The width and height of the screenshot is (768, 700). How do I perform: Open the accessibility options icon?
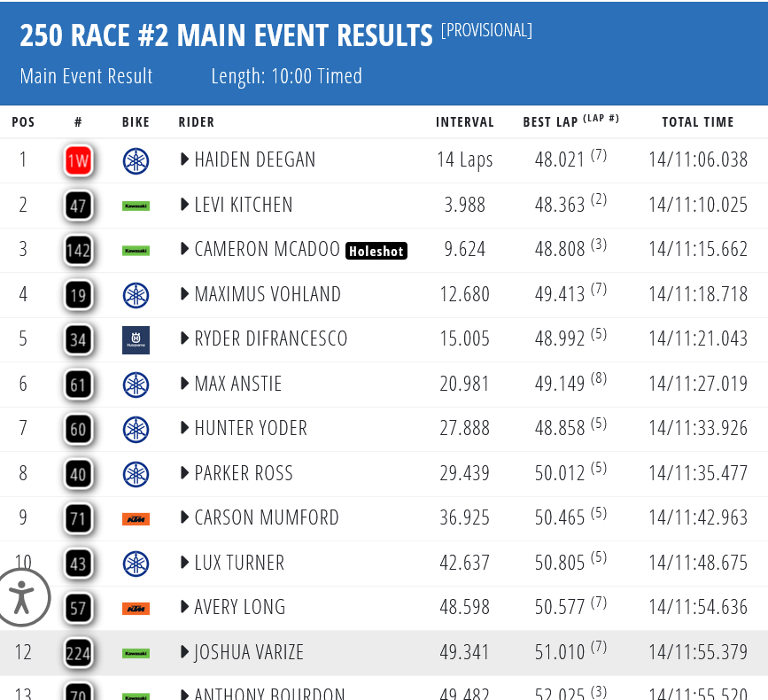click(20, 597)
